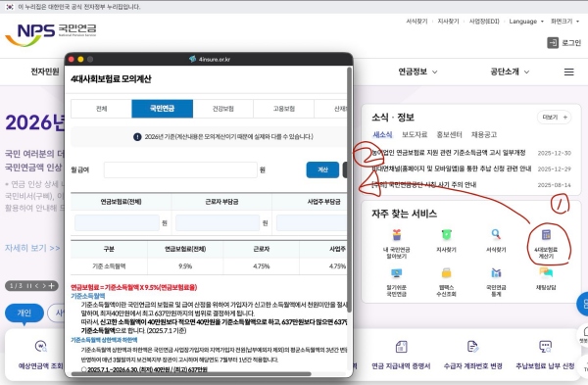Viewport: 588px width, 385px height.
Task: Click the popup vertical scrollbar
Action: coord(350,189)
